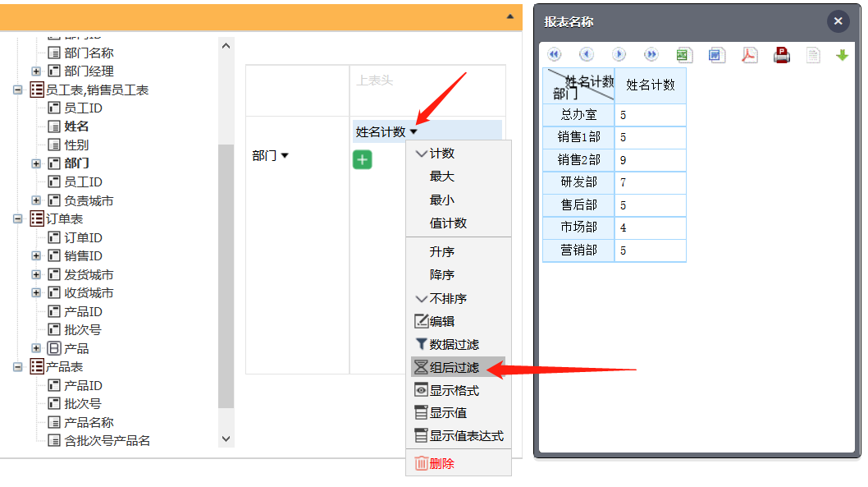Screen dimensions: 868x487
Task: Select the bold 姓名 field
Action: (76, 126)
